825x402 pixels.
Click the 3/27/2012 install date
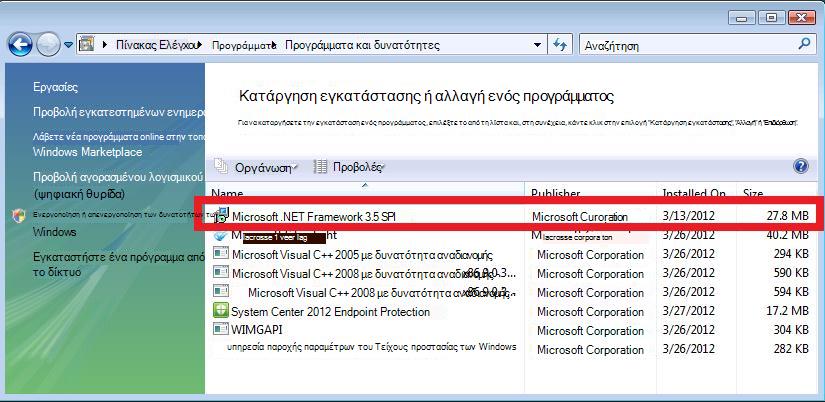click(x=689, y=311)
